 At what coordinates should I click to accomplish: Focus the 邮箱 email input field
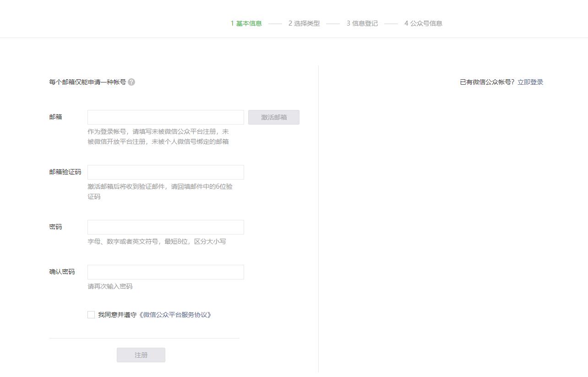click(x=166, y=117)
